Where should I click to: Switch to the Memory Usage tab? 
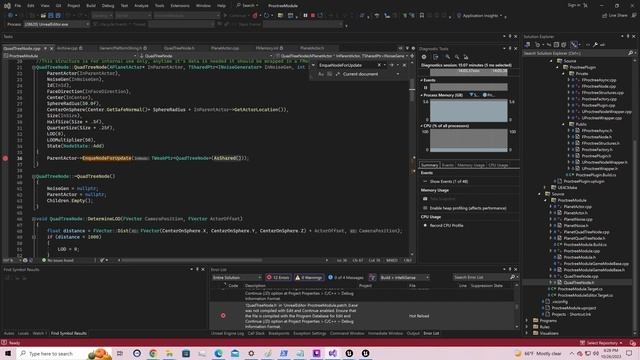tap(471, 165)
